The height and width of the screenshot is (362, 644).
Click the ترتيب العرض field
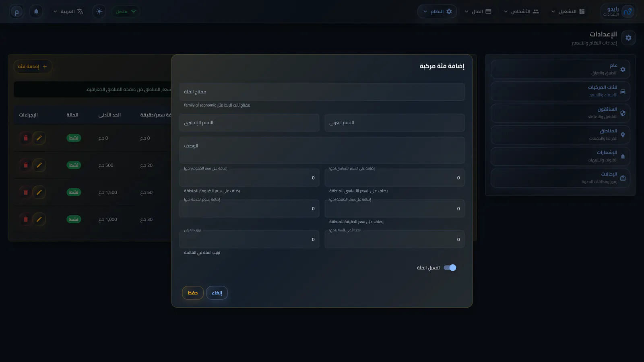click(x=249, y=239)
